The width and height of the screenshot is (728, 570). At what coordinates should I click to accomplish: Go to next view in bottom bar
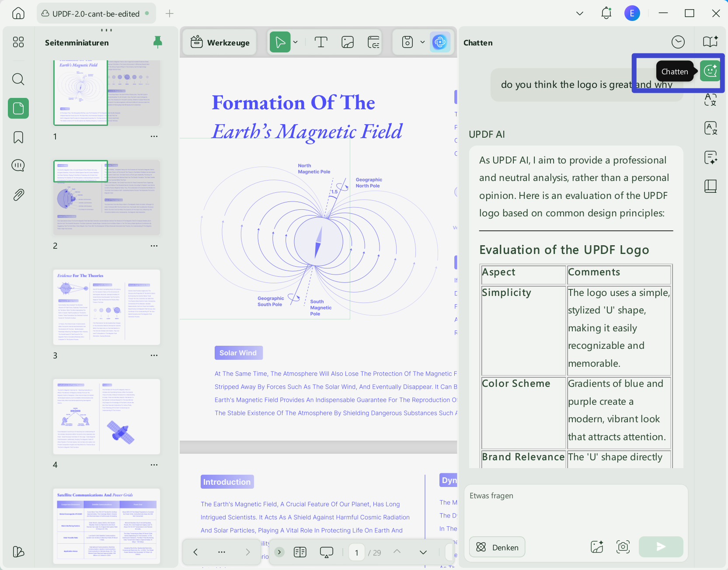247,552
